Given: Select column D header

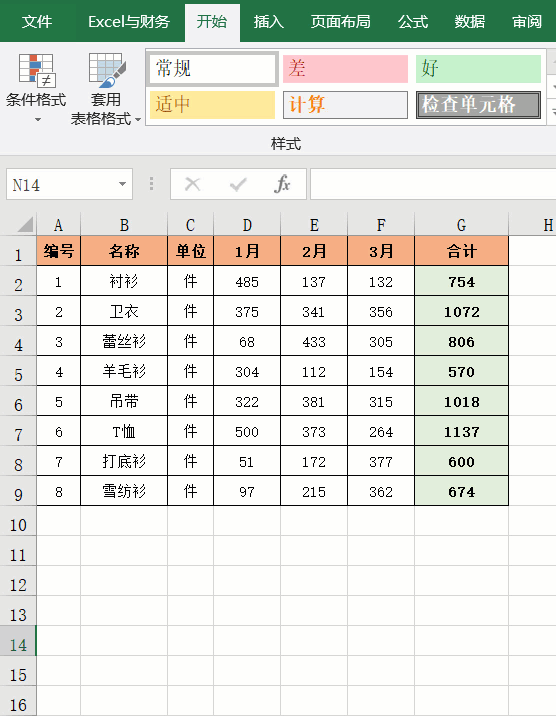Looking at the screenshot, I should point(247,225).
